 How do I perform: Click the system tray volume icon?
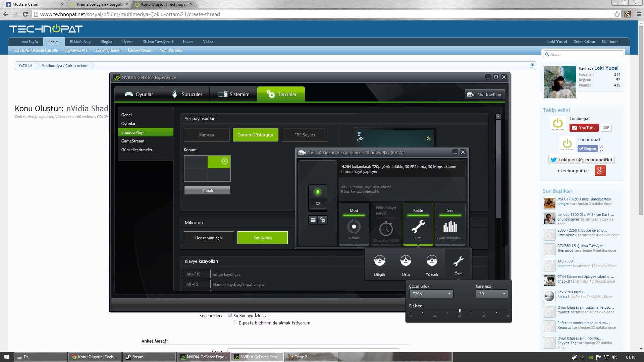pyautogui.click(x=614, y=357)
